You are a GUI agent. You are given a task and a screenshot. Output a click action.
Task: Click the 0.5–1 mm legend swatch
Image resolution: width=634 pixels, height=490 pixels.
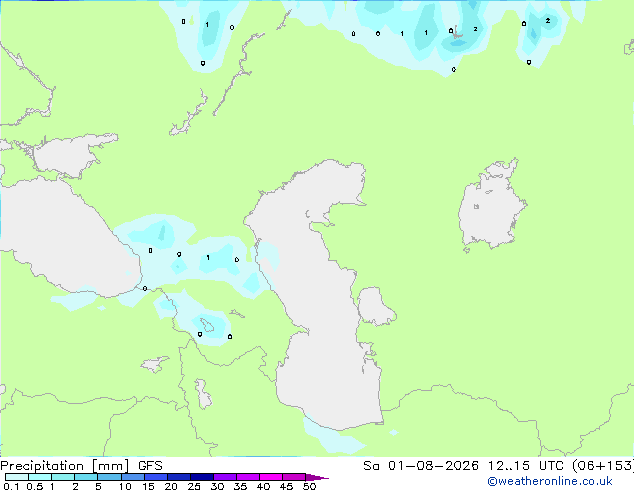40,477
